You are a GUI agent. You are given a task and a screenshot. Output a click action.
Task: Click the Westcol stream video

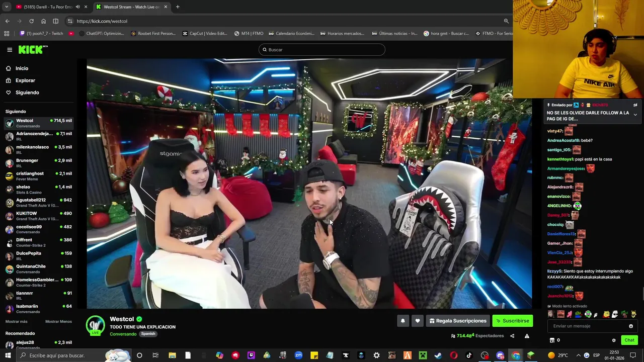[309, 184]
